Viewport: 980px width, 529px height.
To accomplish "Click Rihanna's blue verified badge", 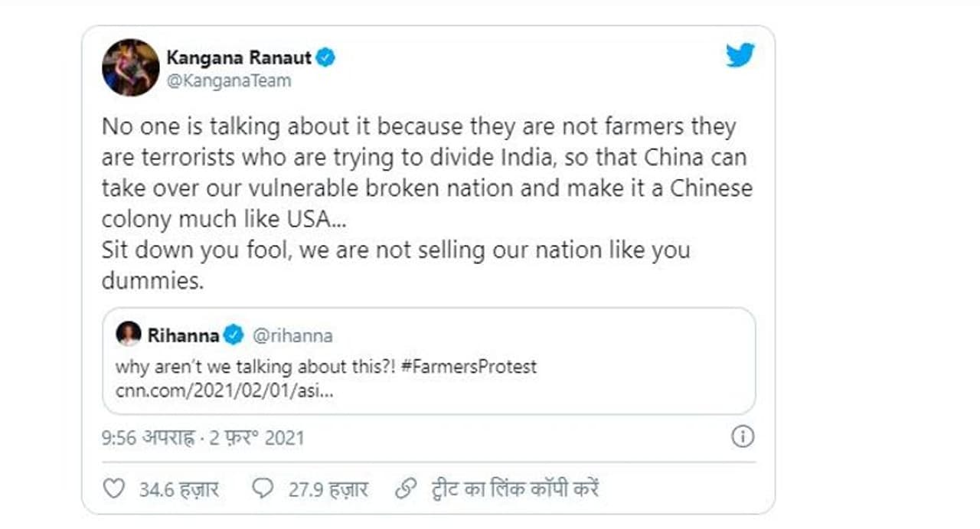I will pyautogui.click(x=234, y=335).
